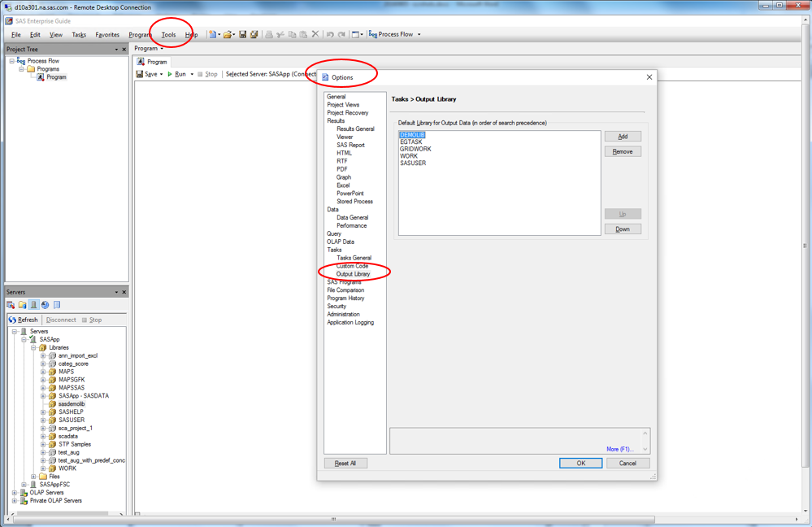Expand the SASAppFSC server node
The height and width of the screenshot is (527, 812).
tap(24, 485)
